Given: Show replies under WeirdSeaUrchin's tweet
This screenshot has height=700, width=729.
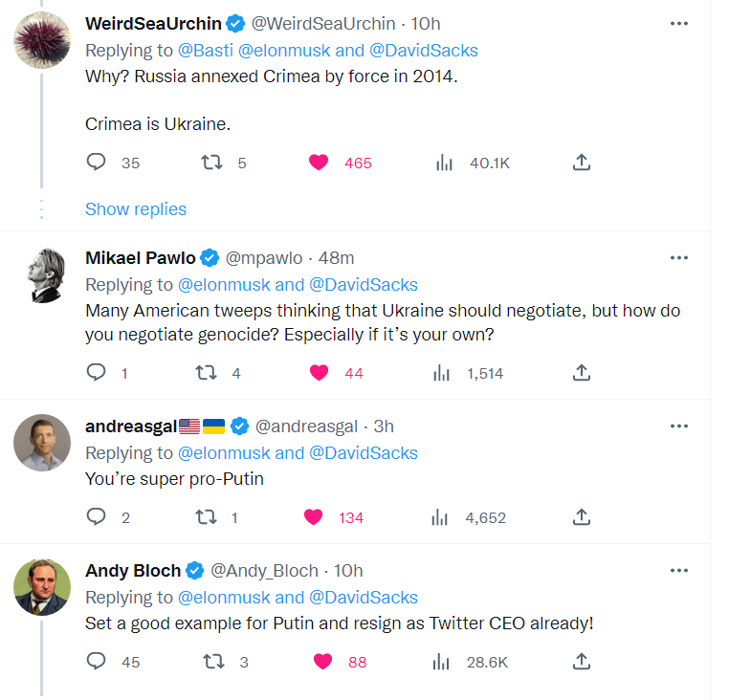Looking at the screenshot, I should (x=136, y=209).
